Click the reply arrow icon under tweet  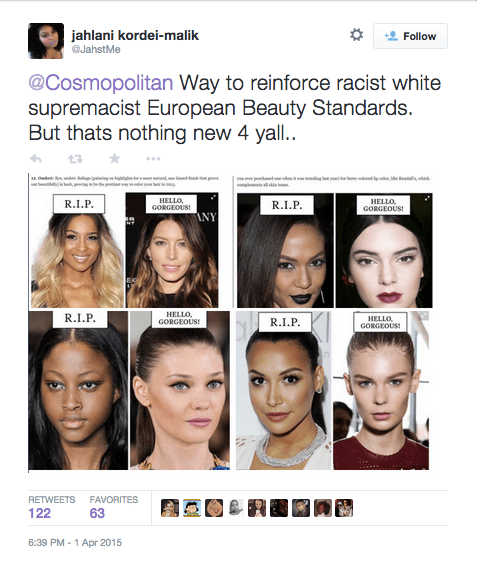point(36,158)
